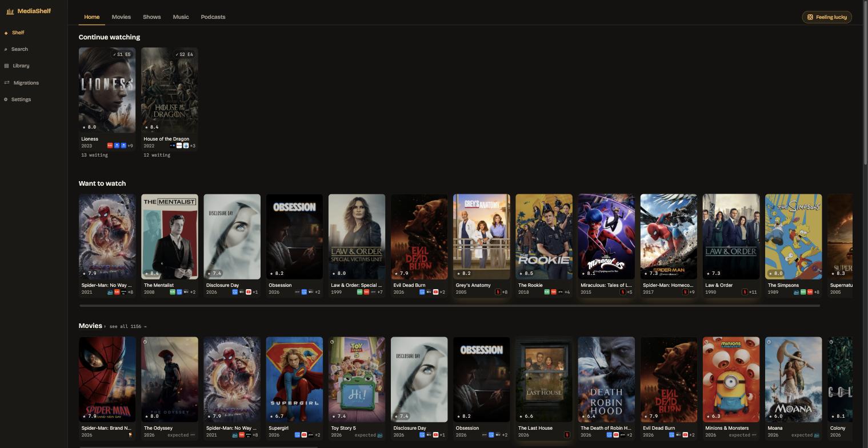Click the MediaShelf logo icon
Screen dimensions: 868x448
coord(10,11)
